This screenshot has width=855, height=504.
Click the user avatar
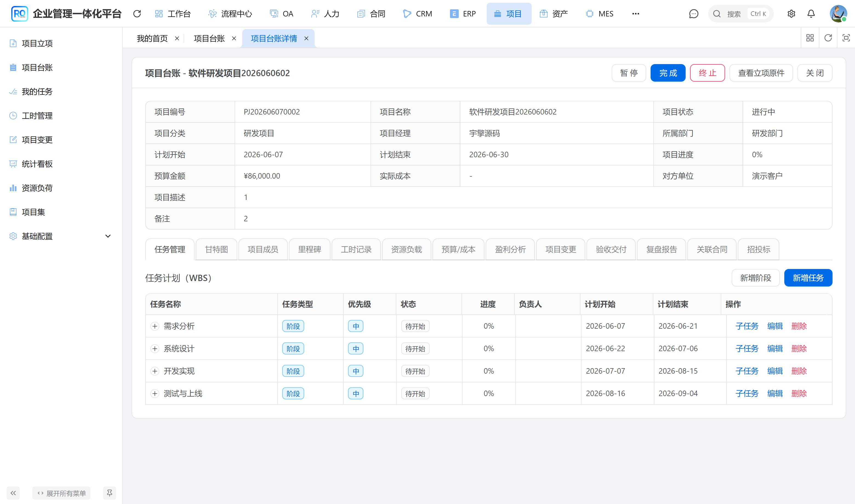[838, 14]
